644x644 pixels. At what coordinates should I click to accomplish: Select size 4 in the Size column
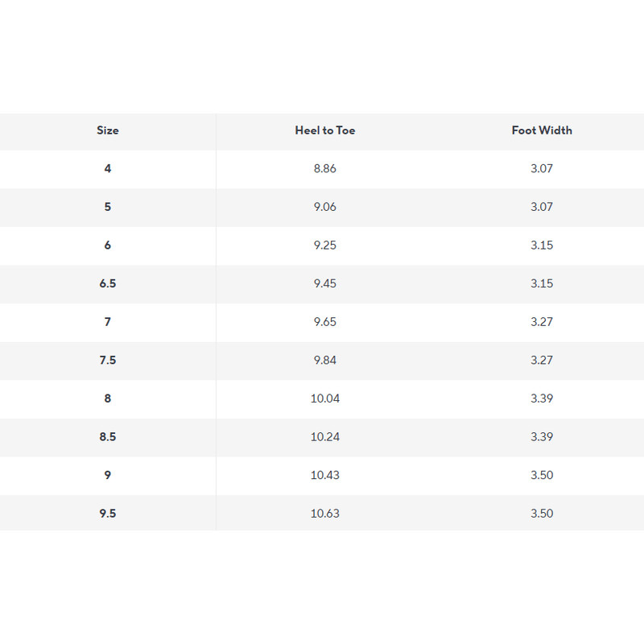tap(108, 169)
